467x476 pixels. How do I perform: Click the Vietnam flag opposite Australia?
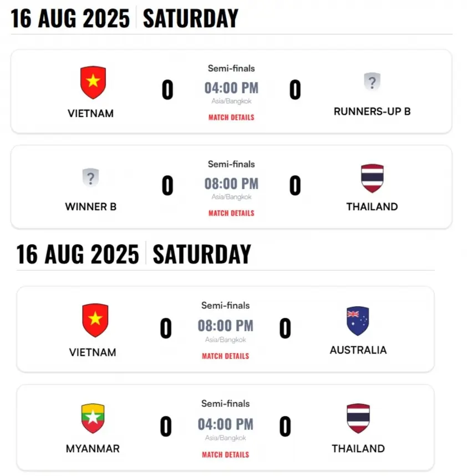point(95,320)
